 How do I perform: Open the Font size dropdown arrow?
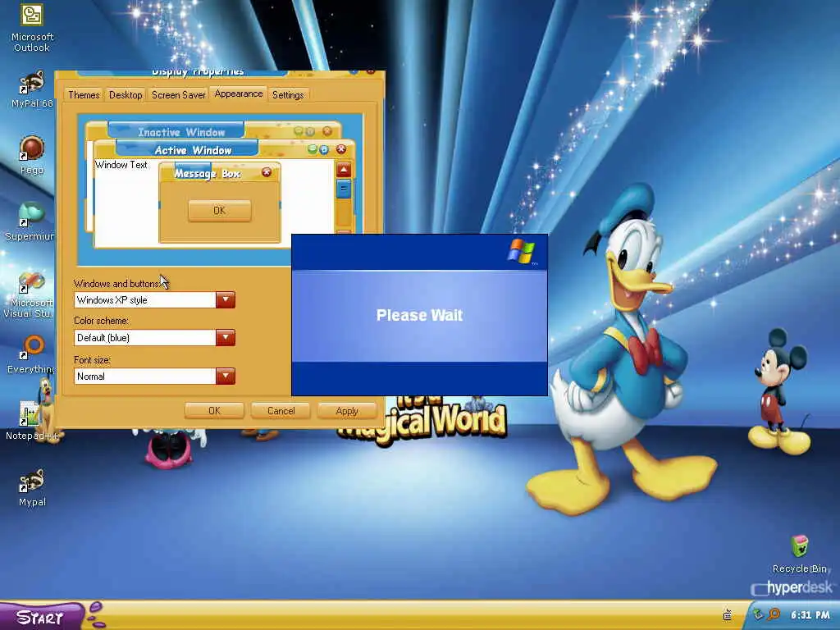226,376
